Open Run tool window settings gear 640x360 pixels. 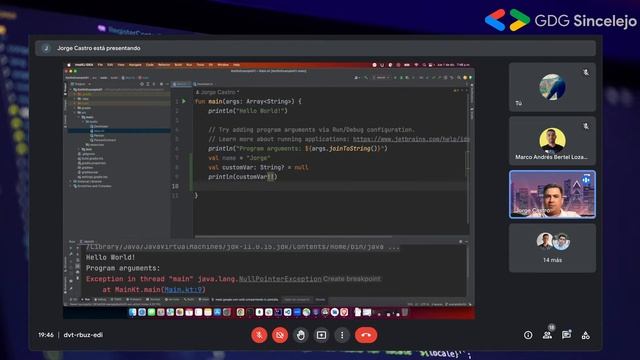tap(461, 242)
